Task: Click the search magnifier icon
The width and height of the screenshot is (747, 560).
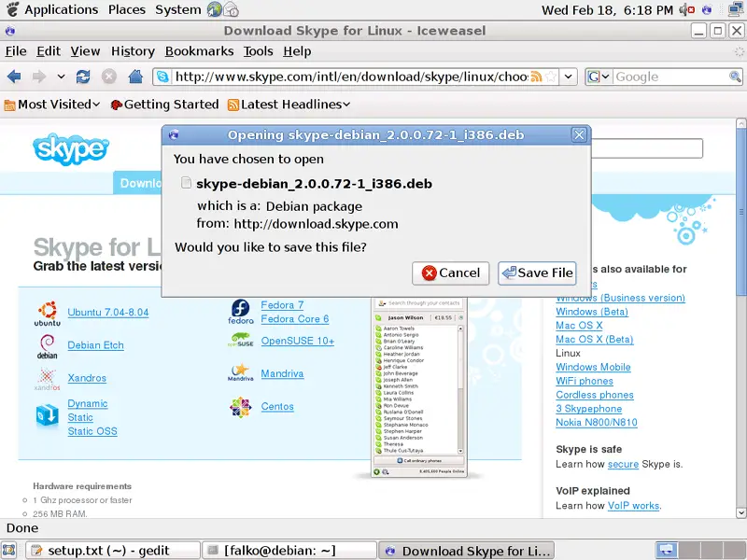Action: tap(735, 77)
